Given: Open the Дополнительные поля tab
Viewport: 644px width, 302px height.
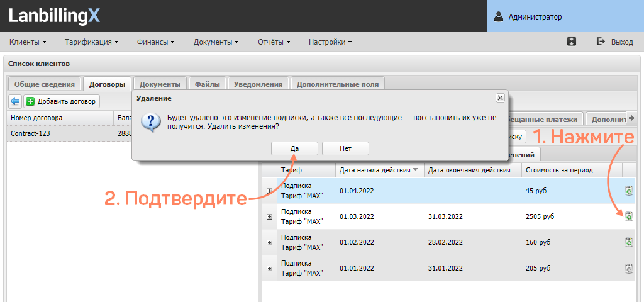Looking at the screenshot, I should [x=338, y=84].
